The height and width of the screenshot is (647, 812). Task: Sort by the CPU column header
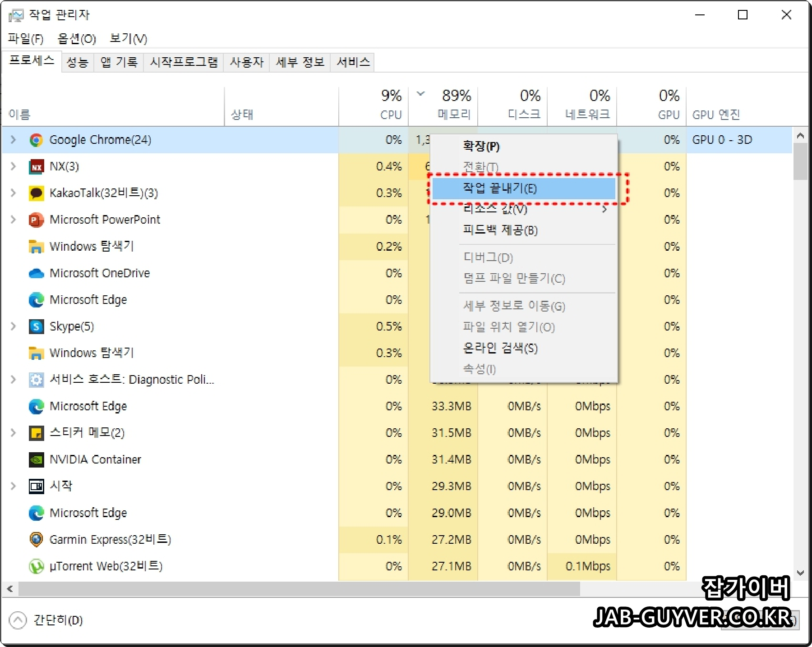(374, 106)
